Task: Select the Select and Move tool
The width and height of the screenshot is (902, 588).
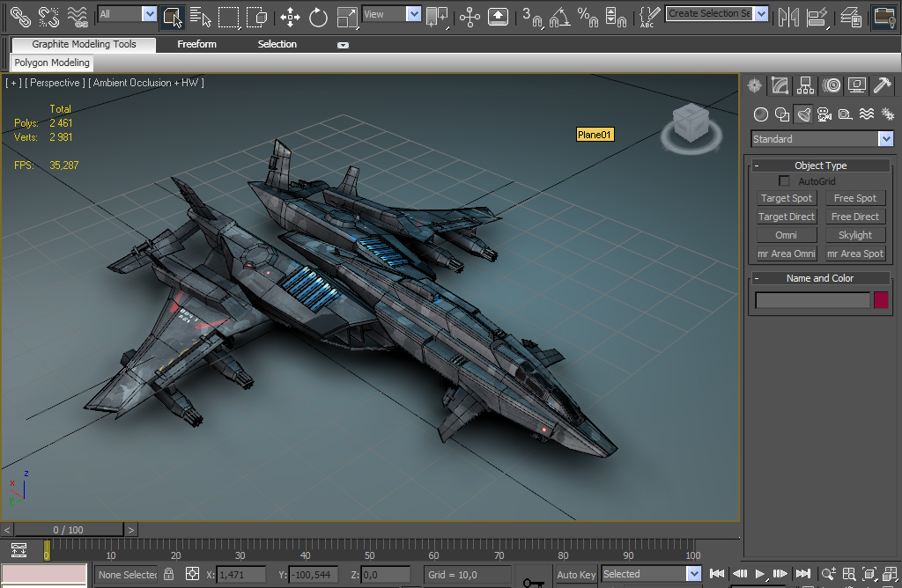Action: [290, 16]
